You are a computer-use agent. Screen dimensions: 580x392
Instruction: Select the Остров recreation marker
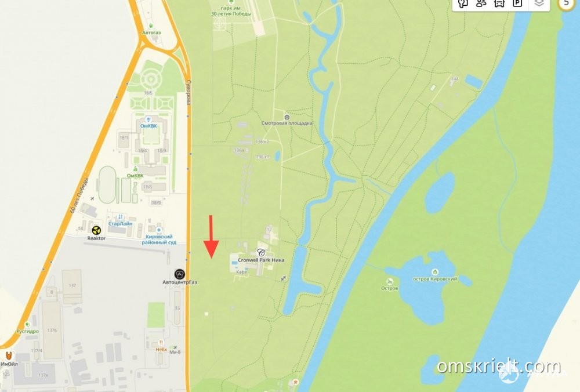(390, 282)
